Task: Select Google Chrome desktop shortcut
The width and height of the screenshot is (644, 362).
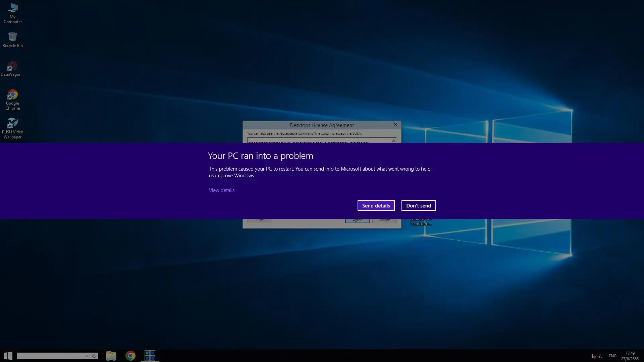Action: 12,99
